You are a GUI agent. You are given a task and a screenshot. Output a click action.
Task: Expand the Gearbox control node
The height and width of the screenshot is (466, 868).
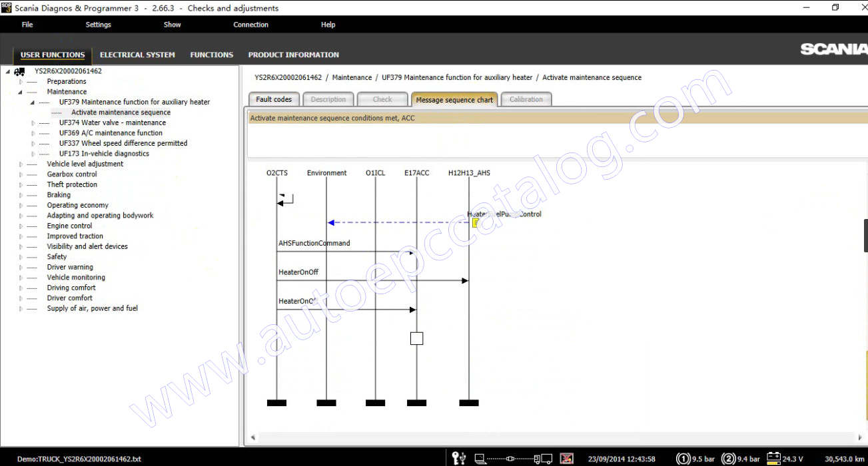tap(21, 174)
